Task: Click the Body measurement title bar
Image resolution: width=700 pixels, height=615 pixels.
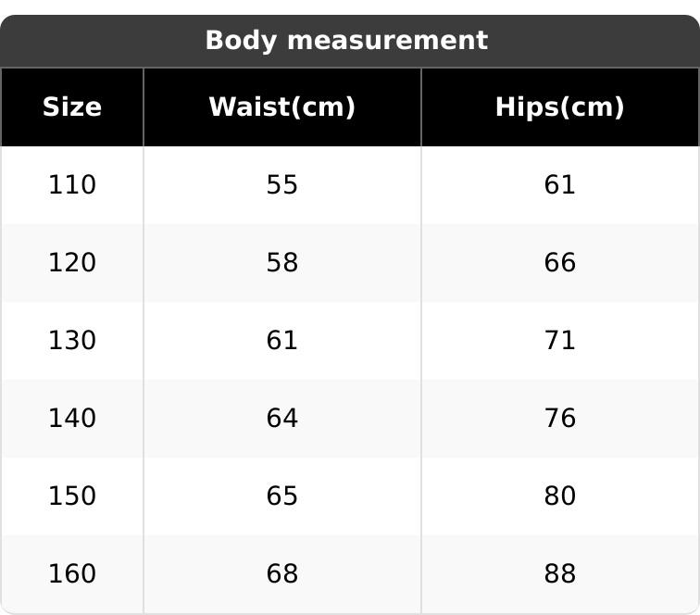Action: coord(346,41)
